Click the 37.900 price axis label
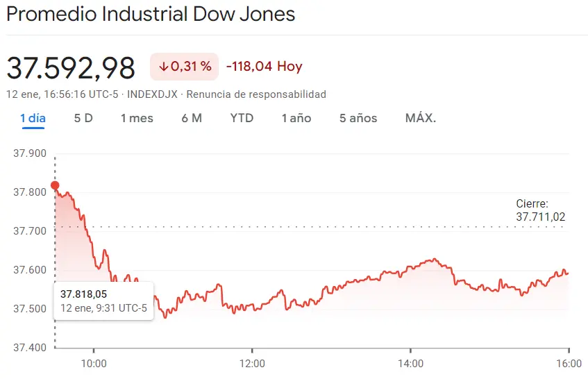The width and height of the screenshot is (588, 379). pyautogui.click(x=30, y=153)
